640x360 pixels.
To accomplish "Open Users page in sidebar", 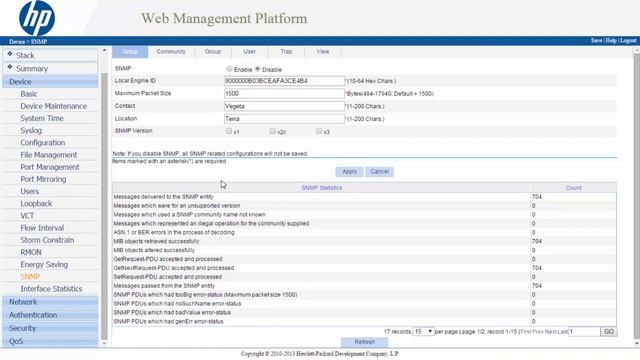I will click(x=29, y=191).
